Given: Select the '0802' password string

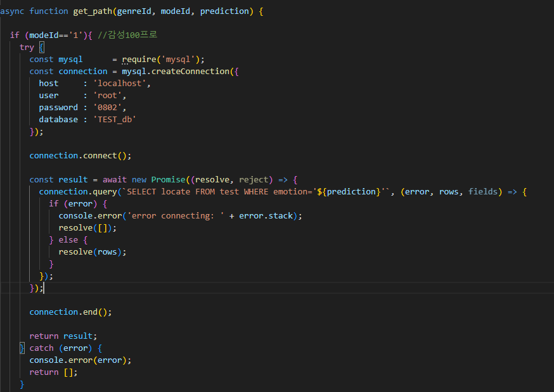Looking at the screenshot, I should click(107, 107).
